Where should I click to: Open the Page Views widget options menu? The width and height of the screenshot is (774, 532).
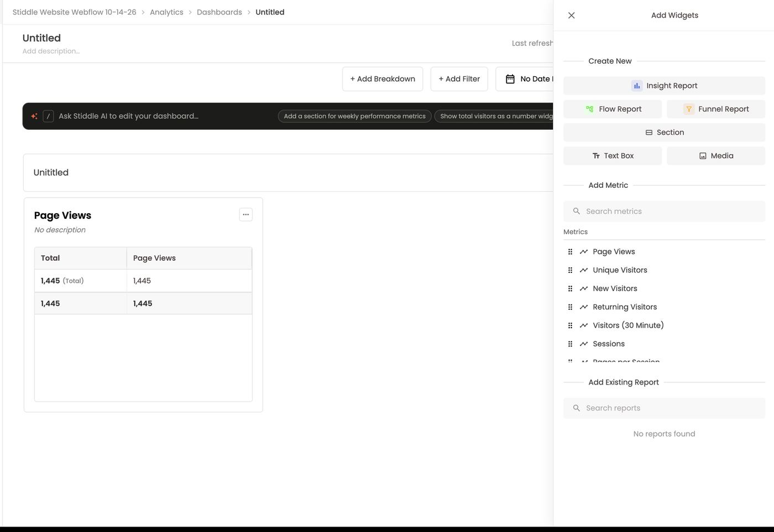pos(246,214)
